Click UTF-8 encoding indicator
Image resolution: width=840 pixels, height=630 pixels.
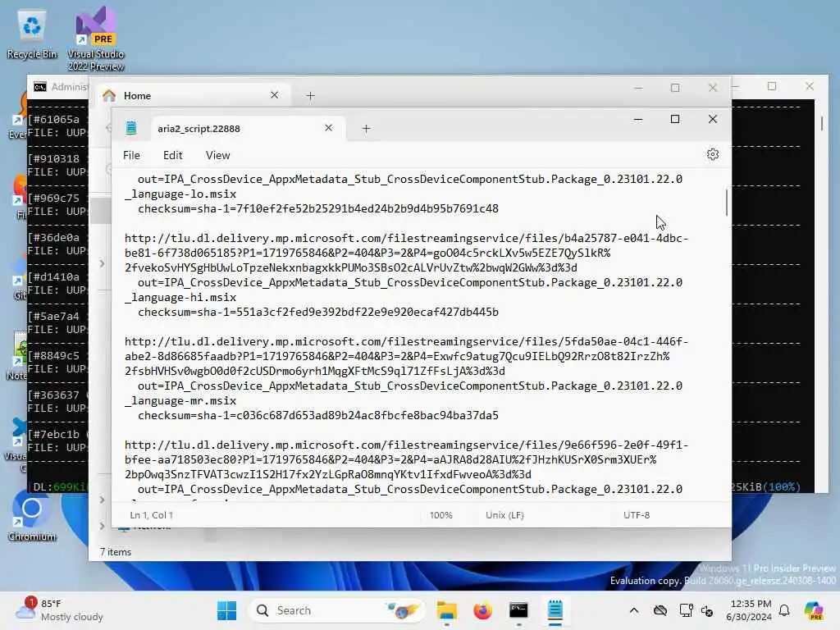pos(636,515)
